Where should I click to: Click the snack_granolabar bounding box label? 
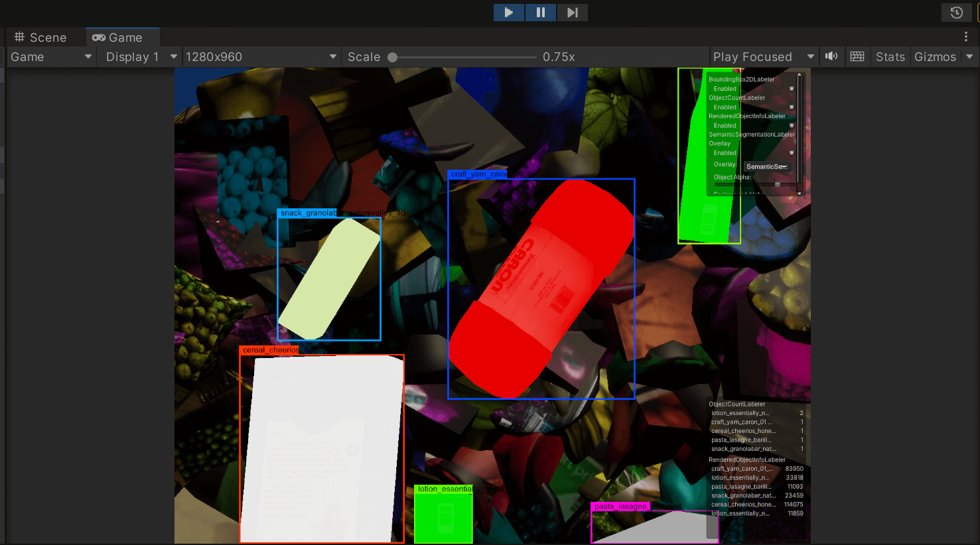coord(309,213)
